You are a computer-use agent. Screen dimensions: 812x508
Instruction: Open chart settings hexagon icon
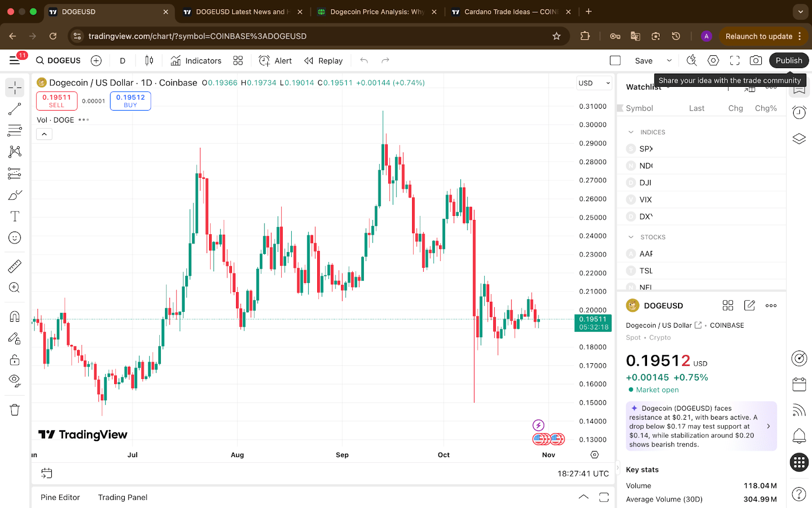pos(713,60)
